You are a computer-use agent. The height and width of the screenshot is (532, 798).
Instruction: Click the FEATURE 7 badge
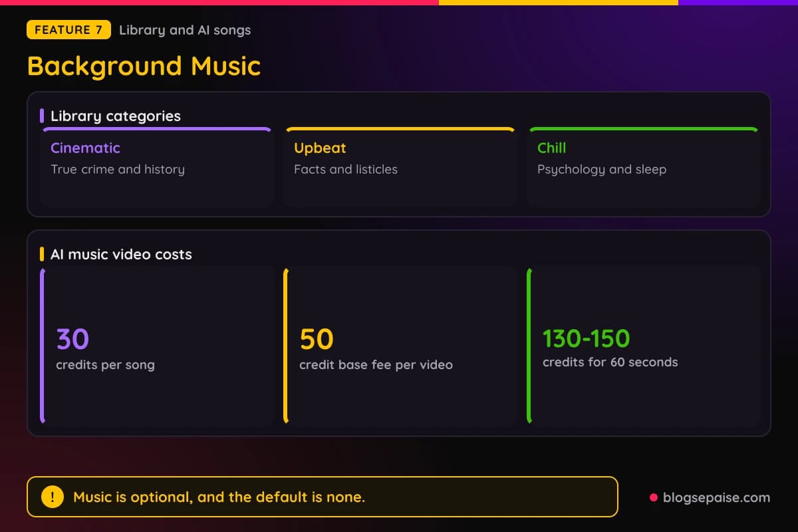pyautogui.click(x=68, y=30)
